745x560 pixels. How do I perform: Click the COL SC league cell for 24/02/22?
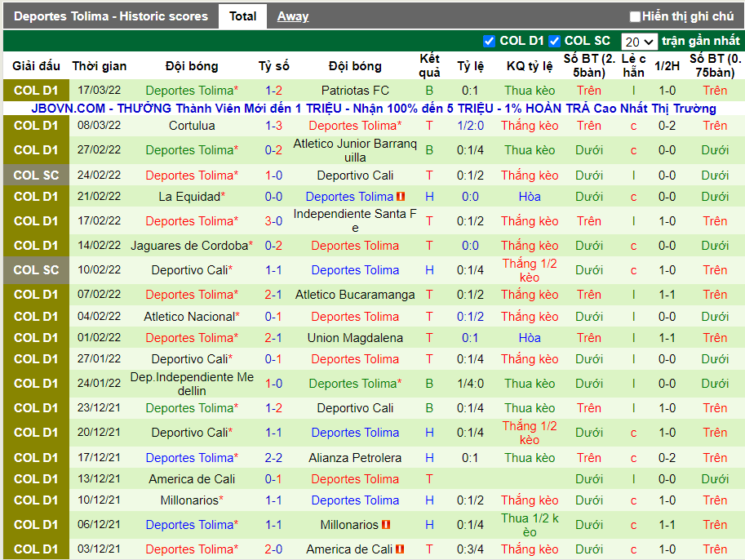tap(36, 176)
